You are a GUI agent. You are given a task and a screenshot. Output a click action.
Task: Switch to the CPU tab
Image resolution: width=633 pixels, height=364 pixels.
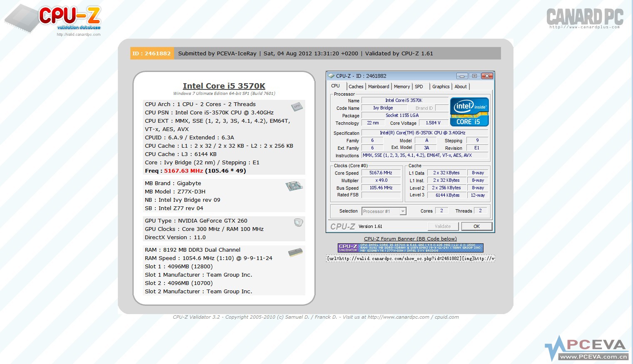click(336, 86)
